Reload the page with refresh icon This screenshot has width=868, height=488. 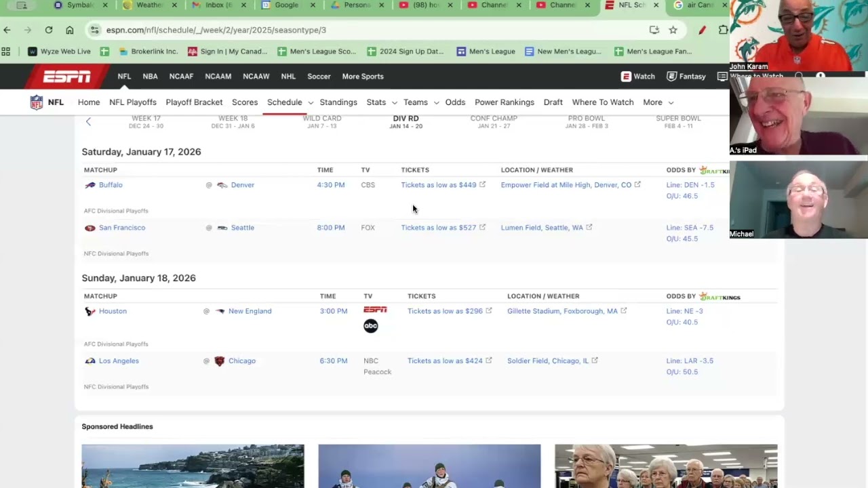(49, 30)
